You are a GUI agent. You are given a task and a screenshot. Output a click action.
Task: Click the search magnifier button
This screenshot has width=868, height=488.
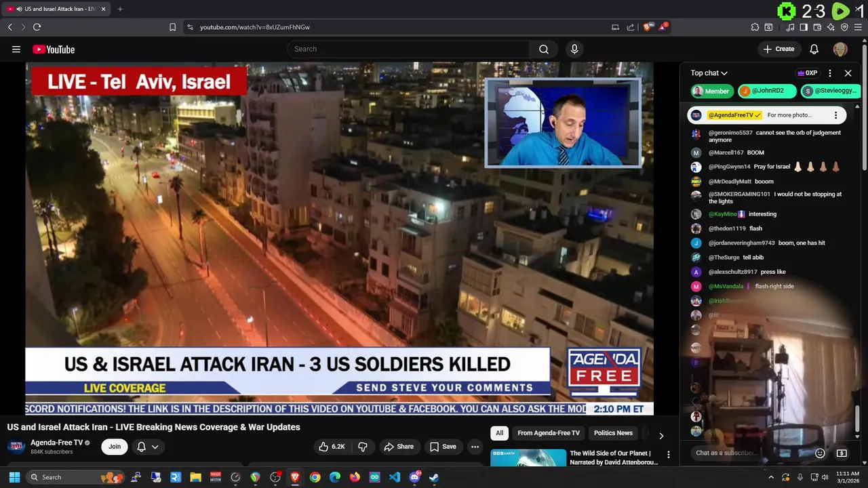coord(544,49)
